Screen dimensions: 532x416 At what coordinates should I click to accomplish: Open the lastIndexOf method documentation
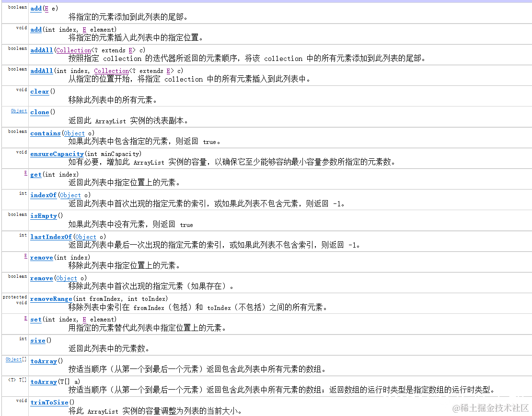(x=51, y=236)
